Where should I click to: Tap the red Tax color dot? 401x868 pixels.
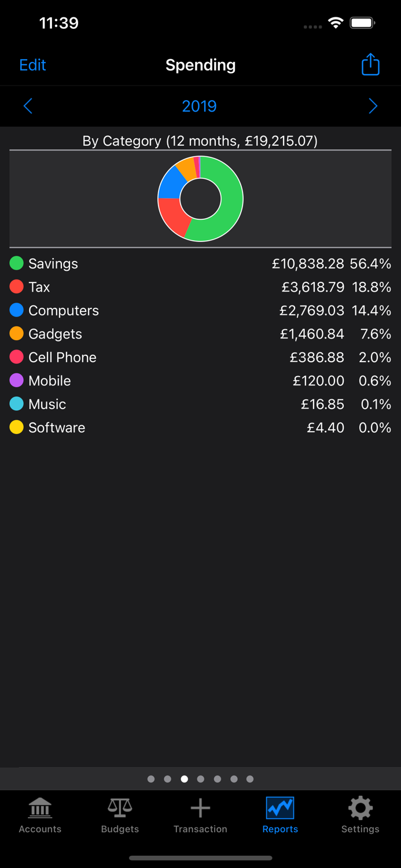(17, 286)
